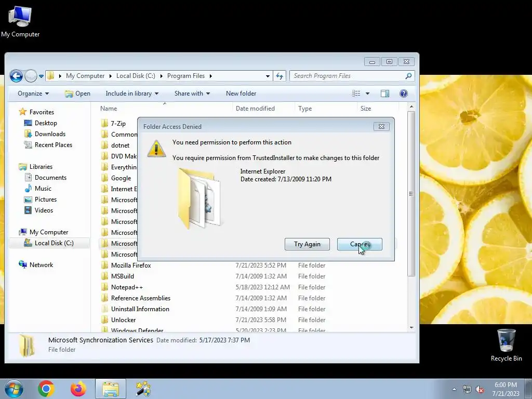Select the dotnet folder icon
Image resolution: width=532 pixels, height=399 pixels.
tap(104, 145)
